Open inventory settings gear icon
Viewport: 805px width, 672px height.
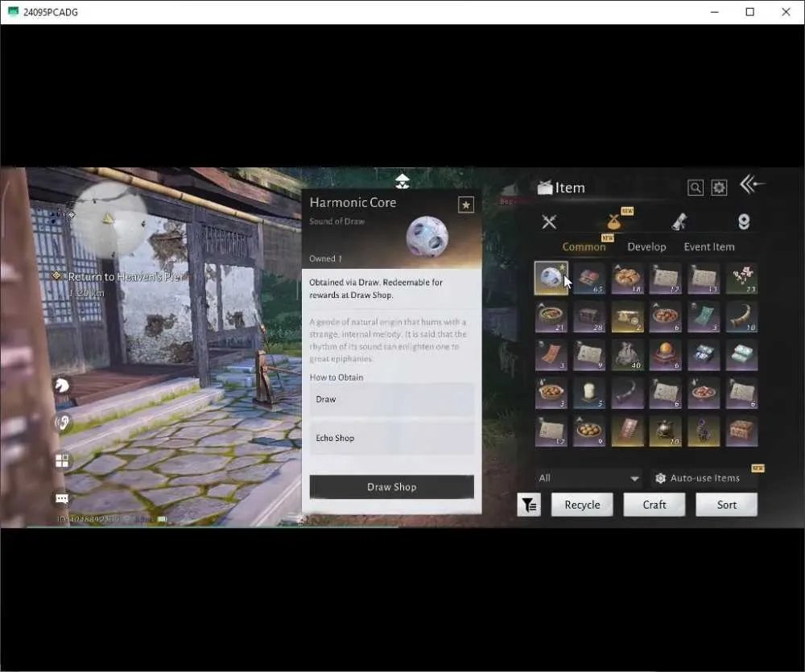pos(719,188)
